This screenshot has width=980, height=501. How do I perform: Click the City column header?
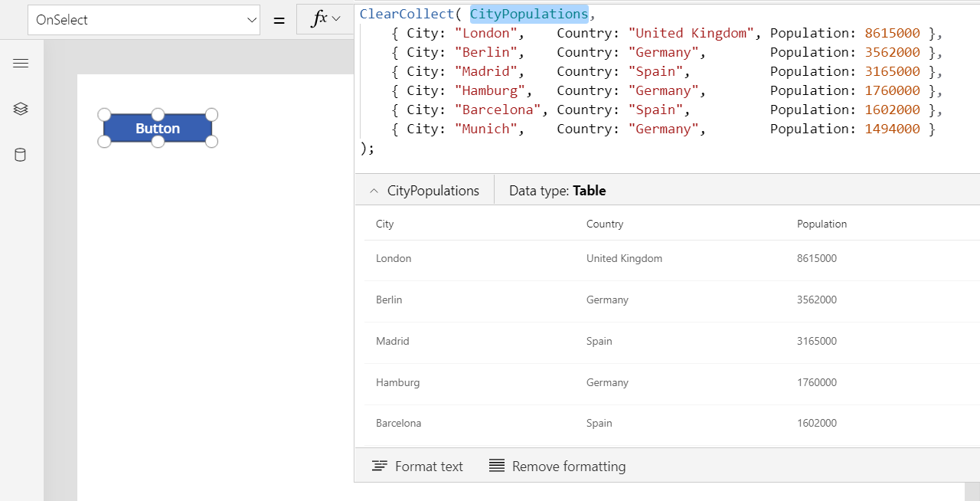coord(385,224)
